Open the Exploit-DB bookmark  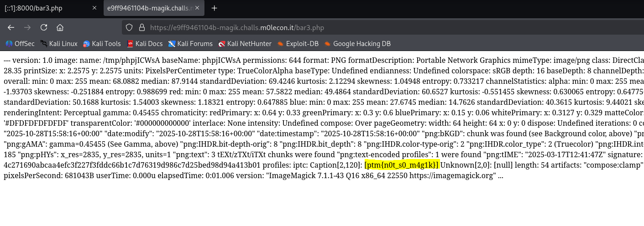298,44
